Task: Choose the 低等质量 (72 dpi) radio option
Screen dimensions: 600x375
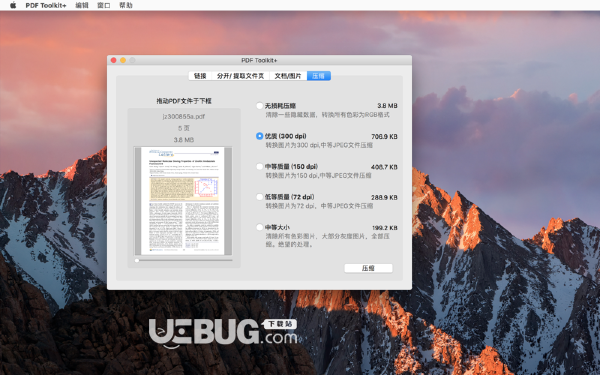Action: [259, 197]
